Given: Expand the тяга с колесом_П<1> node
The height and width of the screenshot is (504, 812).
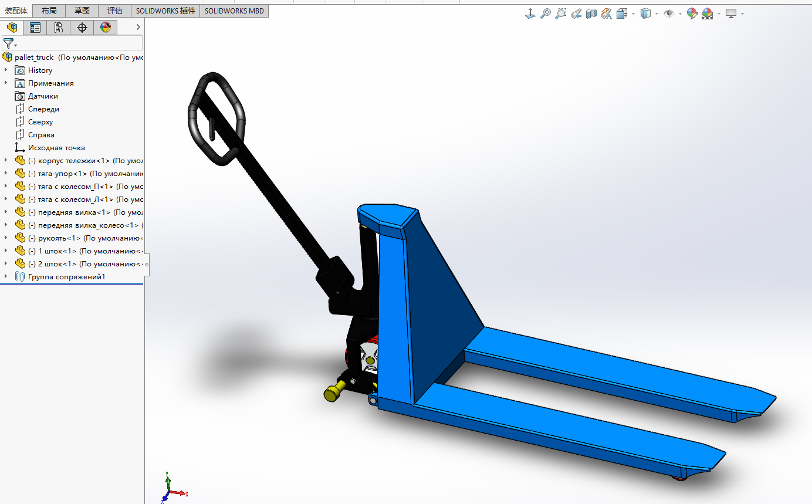Looking at the screenshot, I should pyautogui.click(x=6, y=186).
